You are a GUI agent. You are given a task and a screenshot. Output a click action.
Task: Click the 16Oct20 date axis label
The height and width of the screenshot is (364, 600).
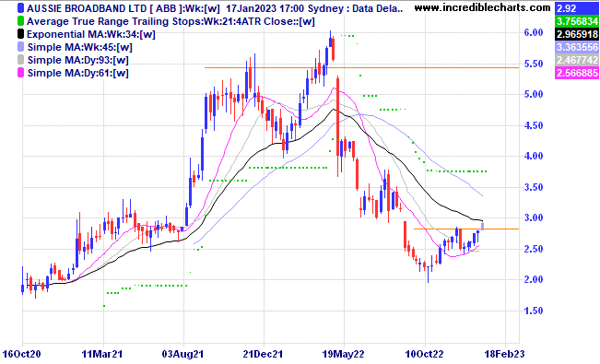click(21, 354)
